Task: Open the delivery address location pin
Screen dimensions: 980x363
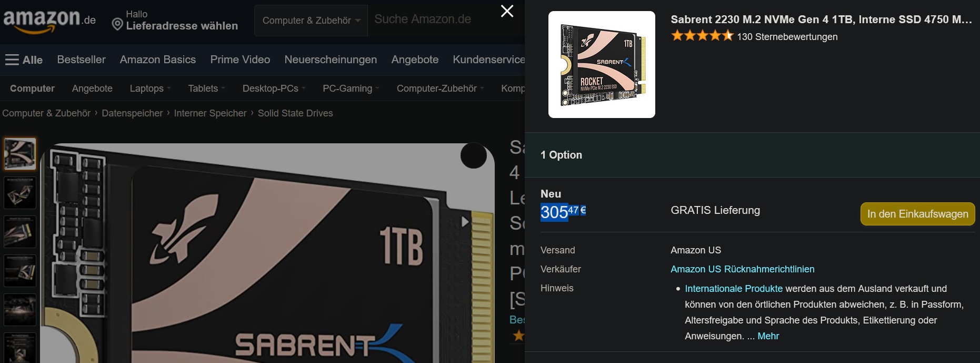Action: (x=117, y=24)
